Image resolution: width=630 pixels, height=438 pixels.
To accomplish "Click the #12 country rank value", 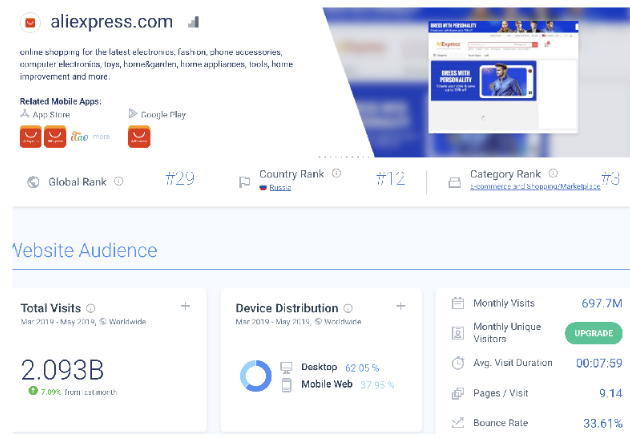I will 391,178.
